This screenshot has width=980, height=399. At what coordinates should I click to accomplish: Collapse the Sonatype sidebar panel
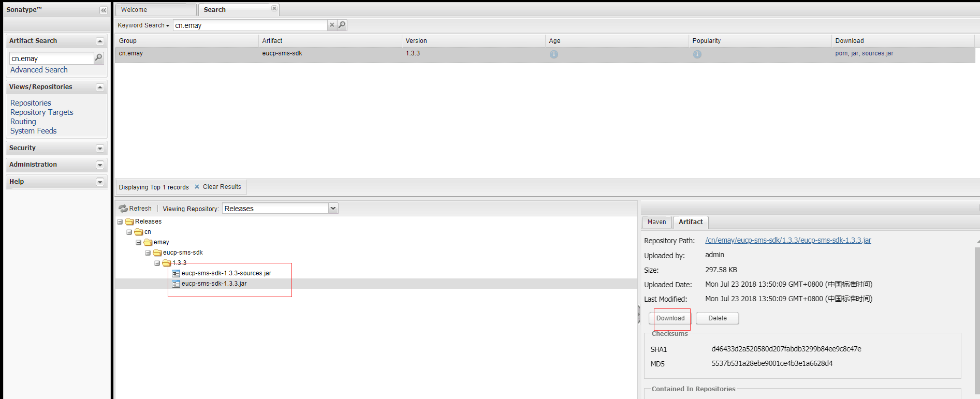(x=104, y=10)
